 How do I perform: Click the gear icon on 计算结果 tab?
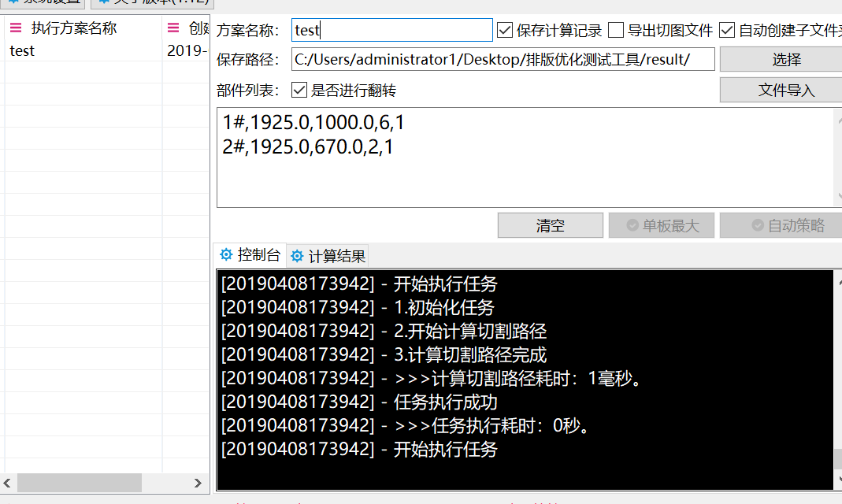(297, 256)
